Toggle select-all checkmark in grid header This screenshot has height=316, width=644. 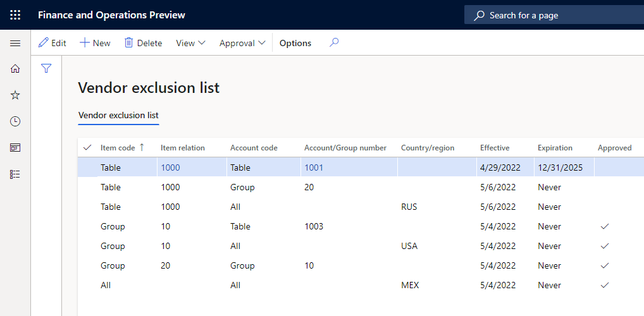87,148
